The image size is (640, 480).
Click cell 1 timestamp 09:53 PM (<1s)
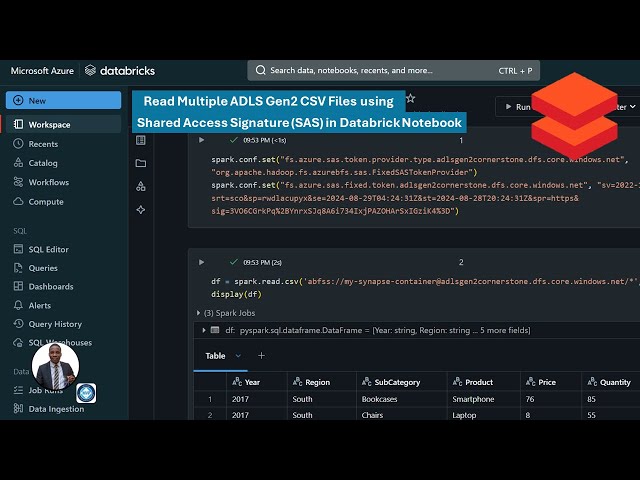[264, 140]
